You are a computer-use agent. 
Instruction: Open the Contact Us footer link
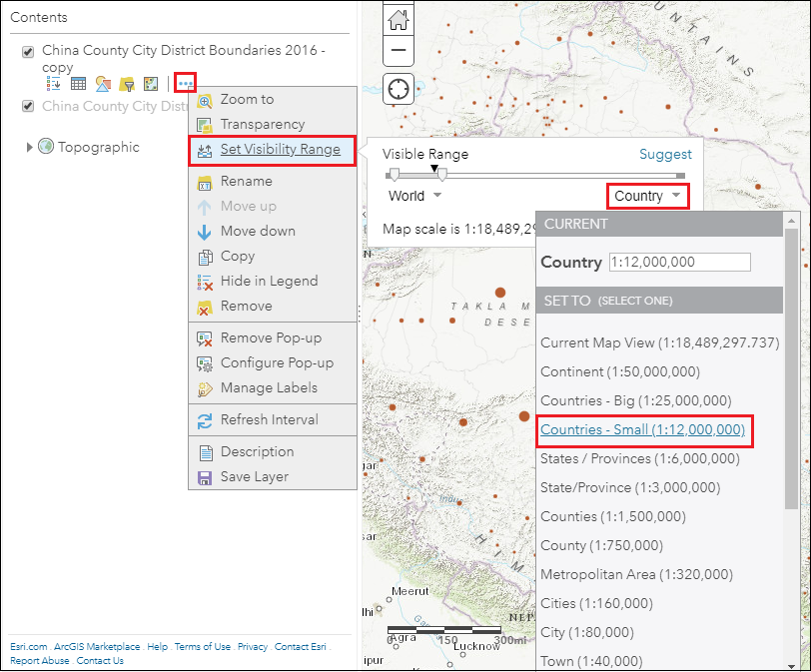tap(100, 661)
